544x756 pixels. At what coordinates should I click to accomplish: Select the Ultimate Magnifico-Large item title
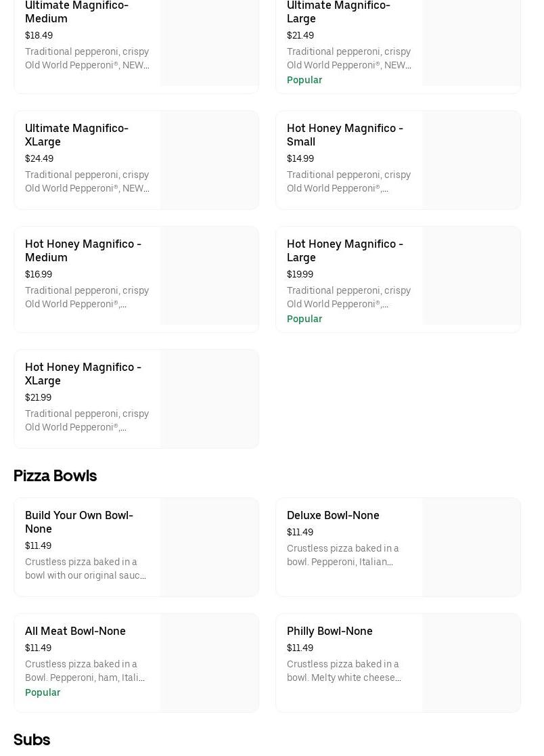338,12
